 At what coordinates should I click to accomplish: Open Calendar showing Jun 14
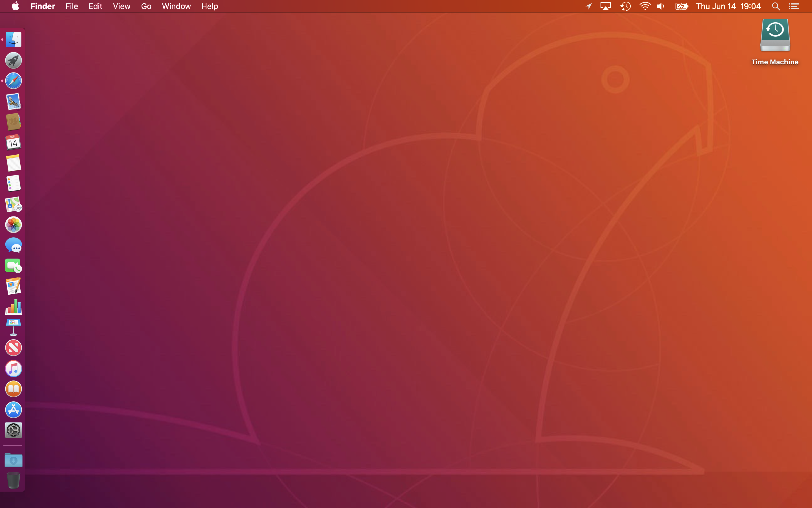(x=14, y=143)
